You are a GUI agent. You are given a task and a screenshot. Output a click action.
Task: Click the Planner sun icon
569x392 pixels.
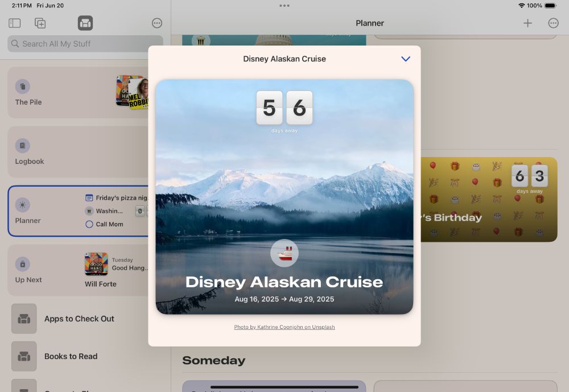[x=23, y=205]
